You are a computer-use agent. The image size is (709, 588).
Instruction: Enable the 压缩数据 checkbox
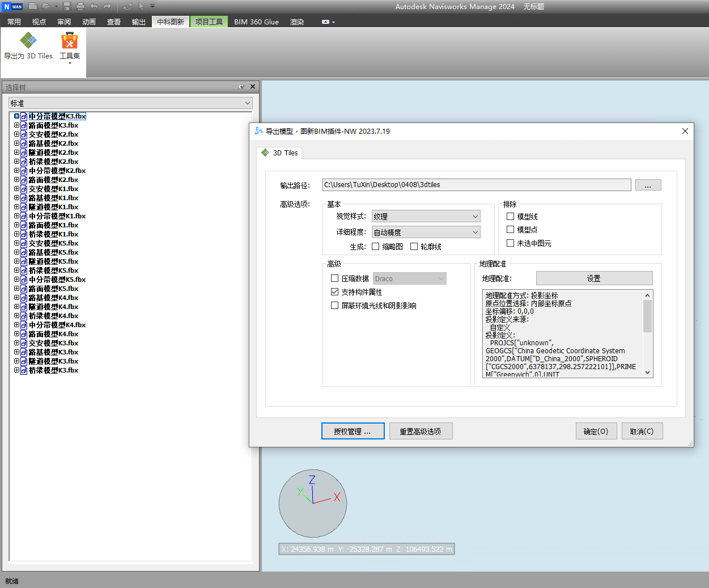coord(334,278)
